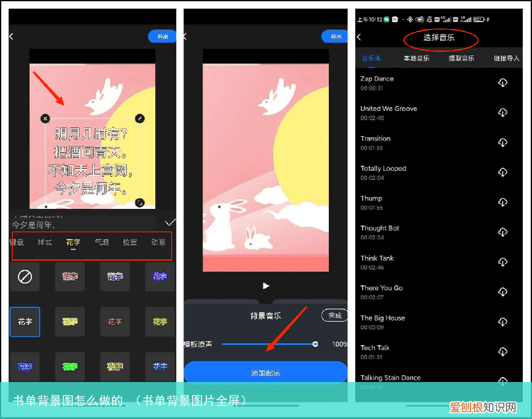The width and height of the screenshot is (532, 419).
Task: Switch to the 样式 tab
Action: click(45, 242)
